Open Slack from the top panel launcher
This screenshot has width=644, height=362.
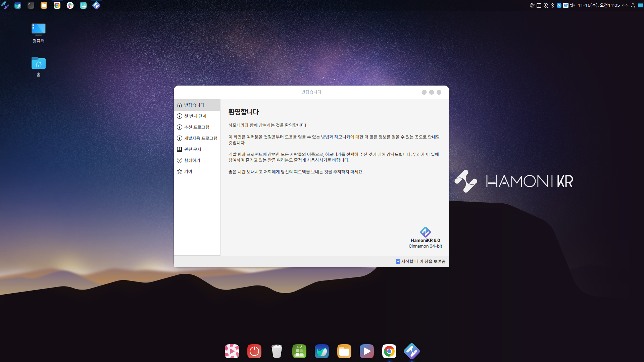[70, 5]
